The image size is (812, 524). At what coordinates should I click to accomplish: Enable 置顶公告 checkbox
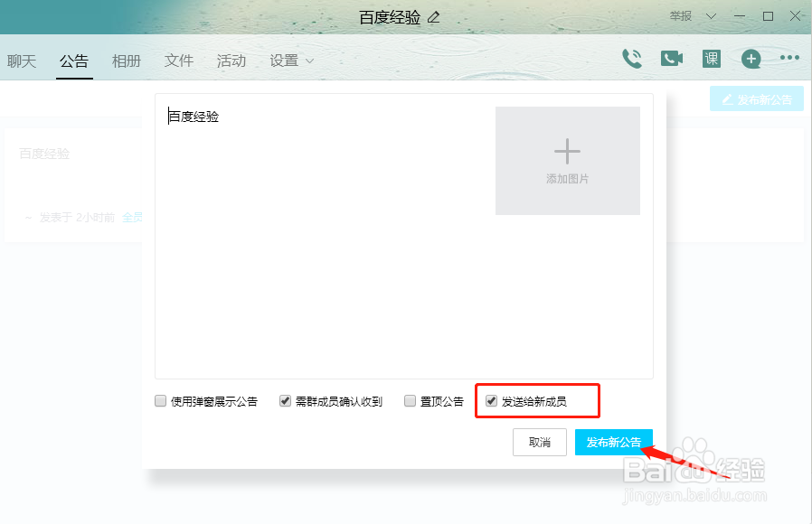click(x=410, y=401)
